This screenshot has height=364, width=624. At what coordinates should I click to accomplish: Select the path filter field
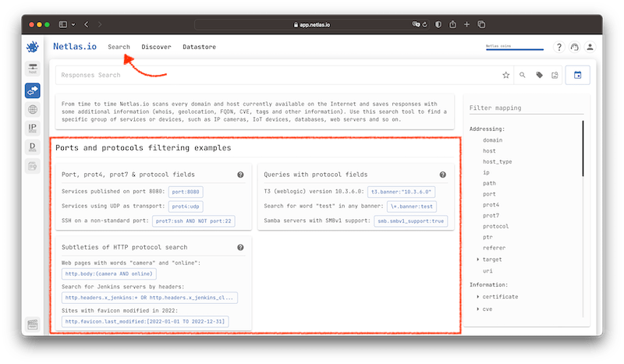(489, 183)
